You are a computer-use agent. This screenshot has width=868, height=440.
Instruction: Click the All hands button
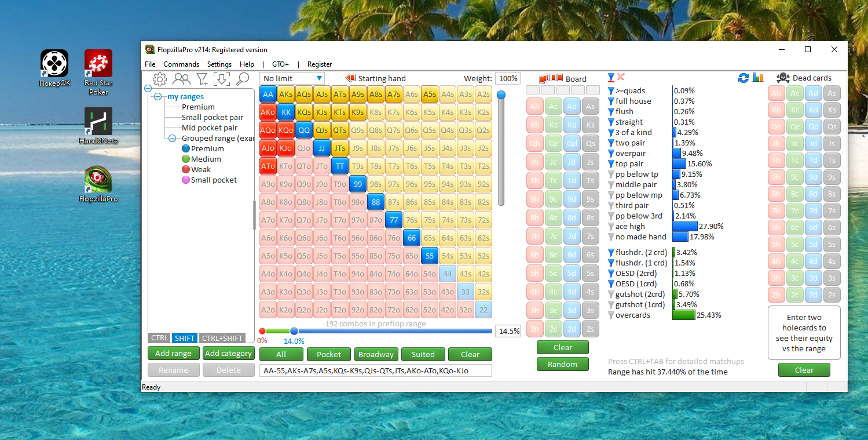point(281,354)
